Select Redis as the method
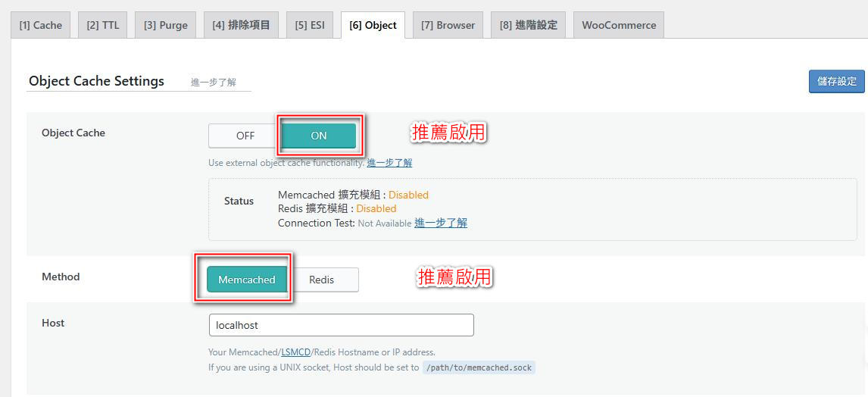The height and width of the screenshot is (397, 868). click(322, 280)
